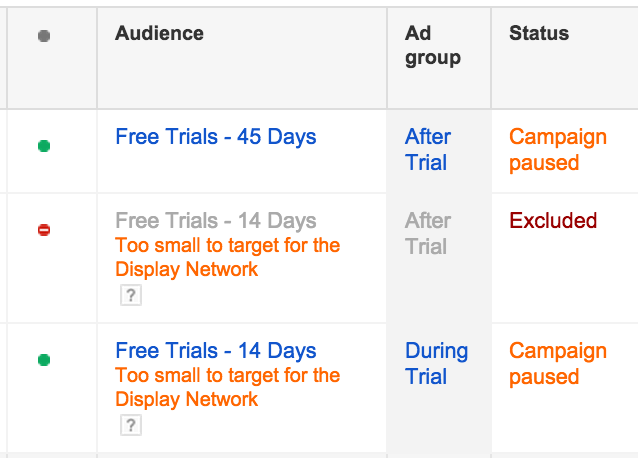Sort by the Ad group column header
Viewport: 638px width, 458px height.
point(433,45)
